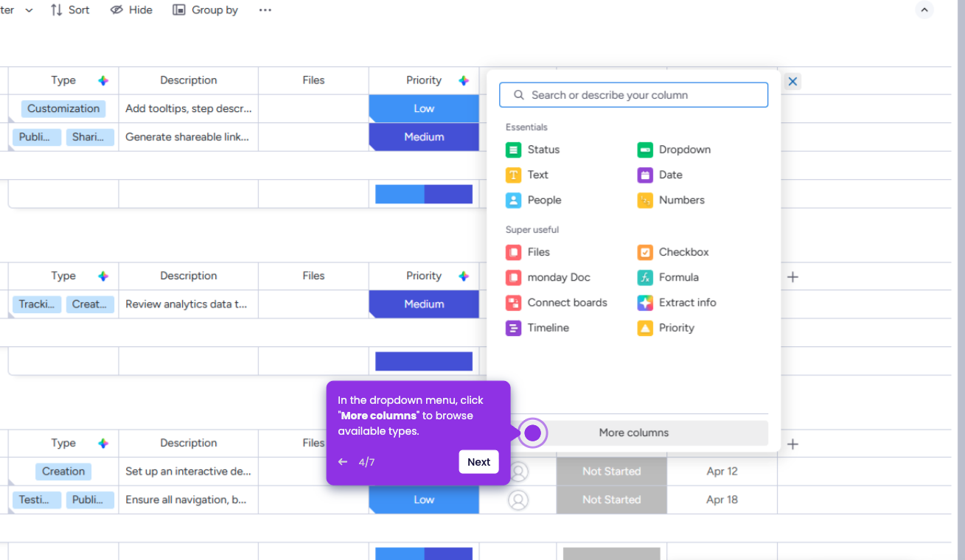Click the Apr 12 date cell

click(x=722, y=472)
